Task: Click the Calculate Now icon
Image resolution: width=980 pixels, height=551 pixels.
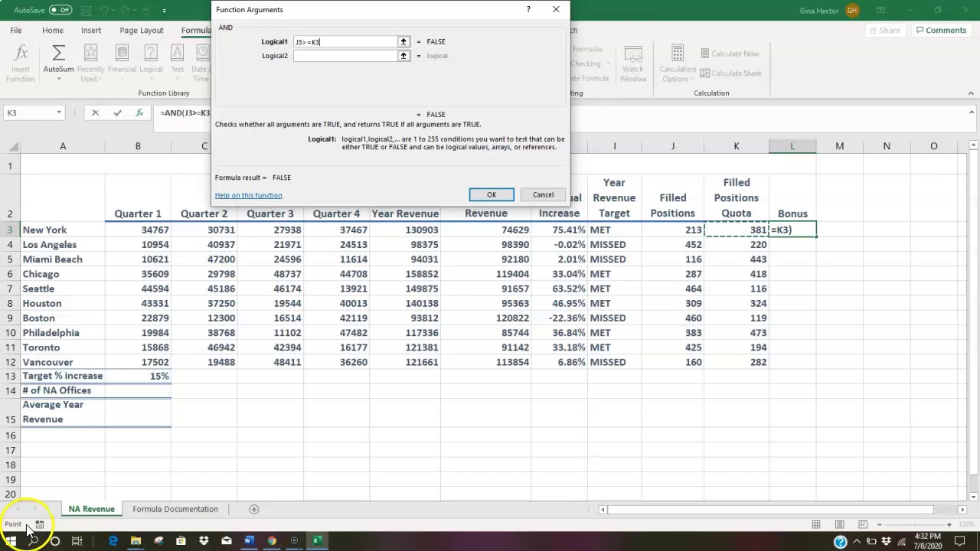Action: click(x=706, y=54)
